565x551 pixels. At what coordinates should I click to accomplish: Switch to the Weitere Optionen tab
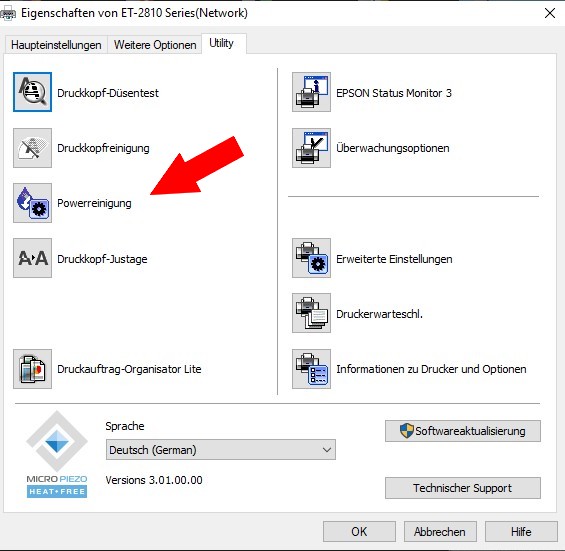155,45
